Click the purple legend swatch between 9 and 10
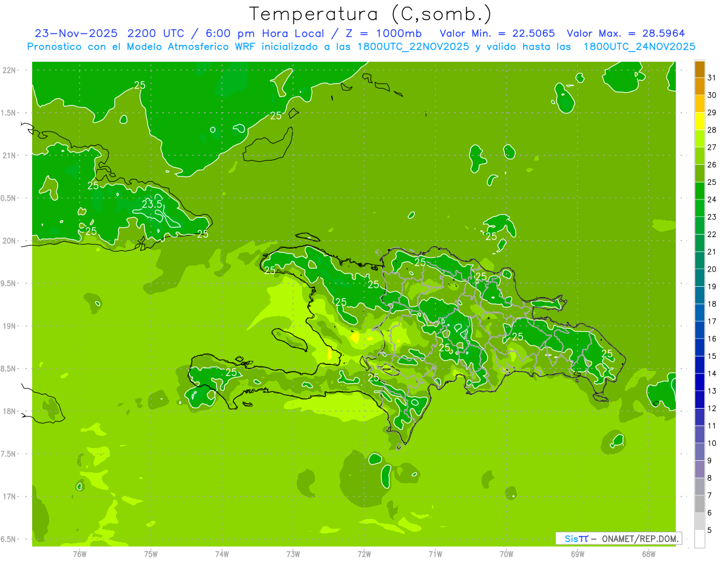Image resolution: width=728 pixels, height=562 pixels. click(699, 452)
